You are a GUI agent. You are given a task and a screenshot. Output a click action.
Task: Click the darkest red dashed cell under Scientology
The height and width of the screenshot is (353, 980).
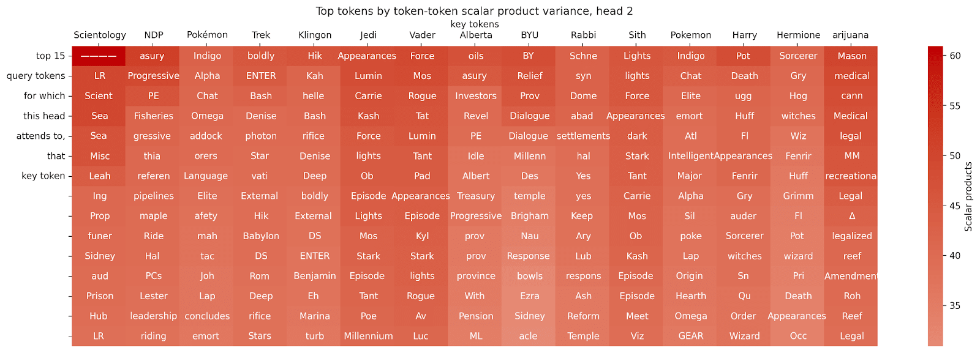pos(99,56)
